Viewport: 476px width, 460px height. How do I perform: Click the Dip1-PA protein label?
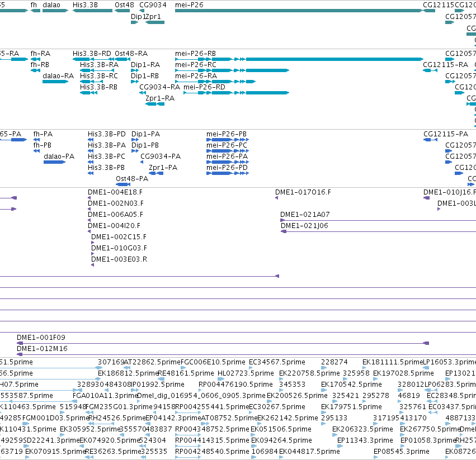pyautogui.click(x=146, y=134)
